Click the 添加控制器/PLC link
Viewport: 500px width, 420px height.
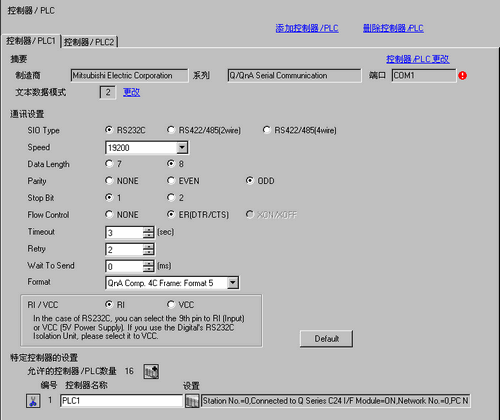click(x=307, y=28)
